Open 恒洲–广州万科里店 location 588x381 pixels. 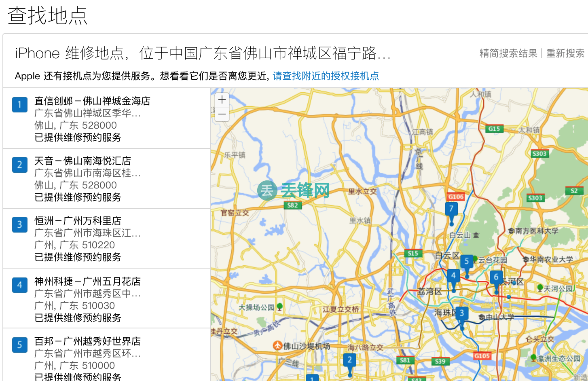click(x=78, y=221)
